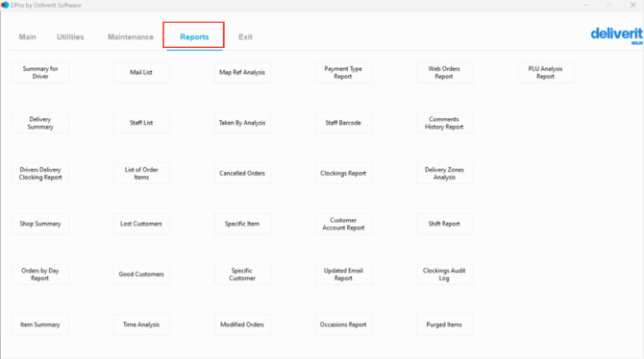This screenshot has width=644, height=359.
Task: Open the Occasions Report
Action: 343,324
